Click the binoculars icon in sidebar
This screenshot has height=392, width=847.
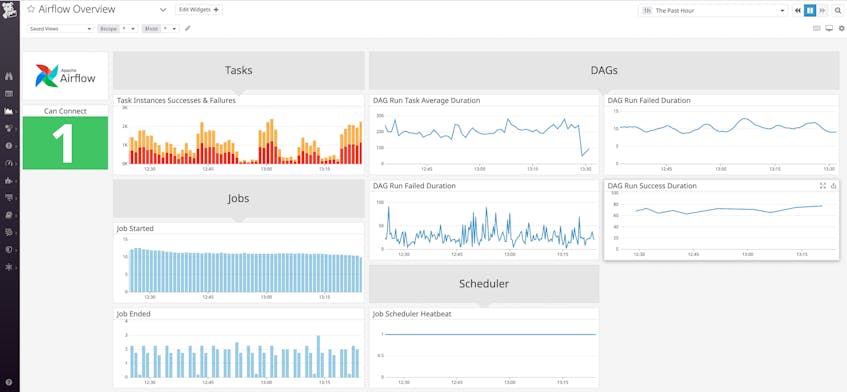point(9,76)
